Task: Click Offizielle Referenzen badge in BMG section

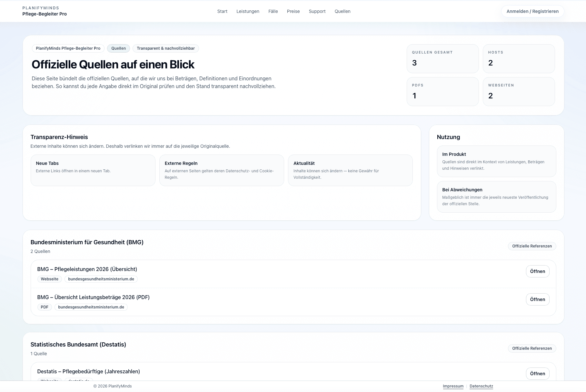Action: point(532,246)
